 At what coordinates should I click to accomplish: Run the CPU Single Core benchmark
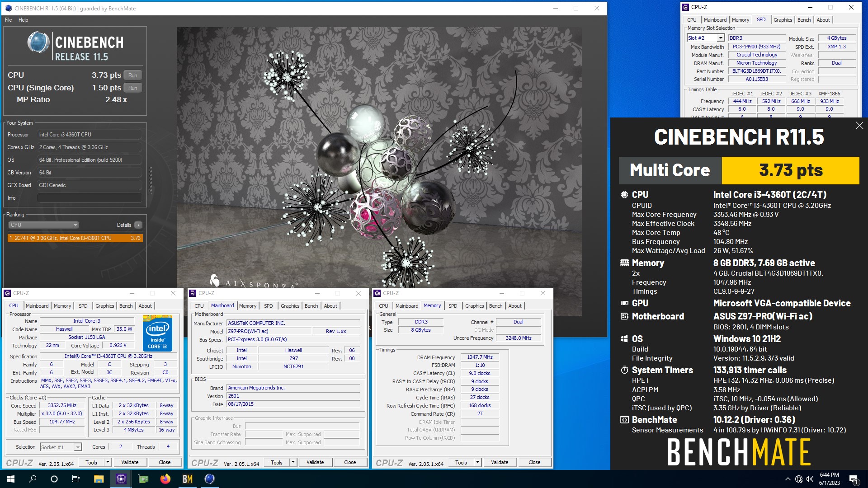click(x=132, y=88)
